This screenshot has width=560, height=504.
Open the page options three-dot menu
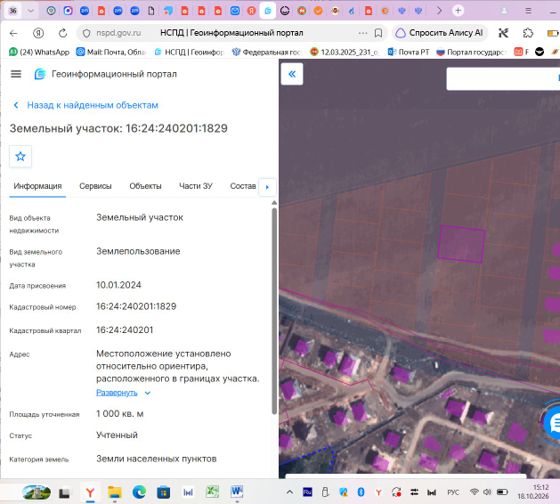point(362,33)
